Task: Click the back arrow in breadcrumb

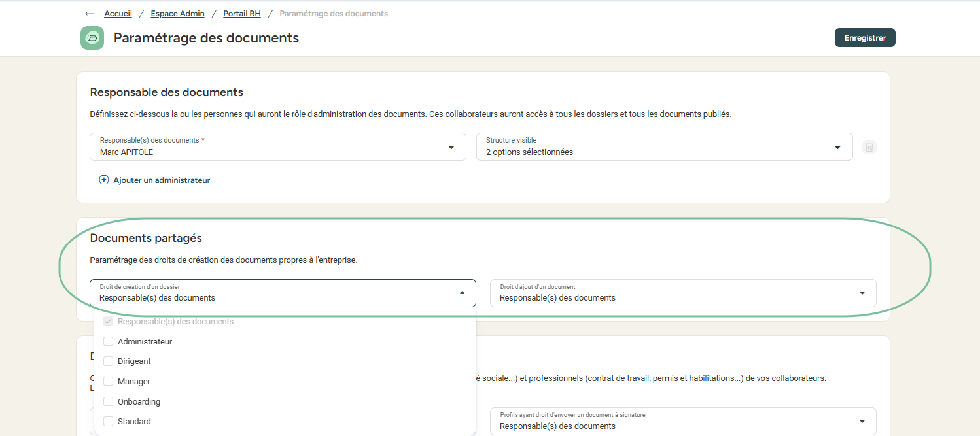Action: [90, 14]
